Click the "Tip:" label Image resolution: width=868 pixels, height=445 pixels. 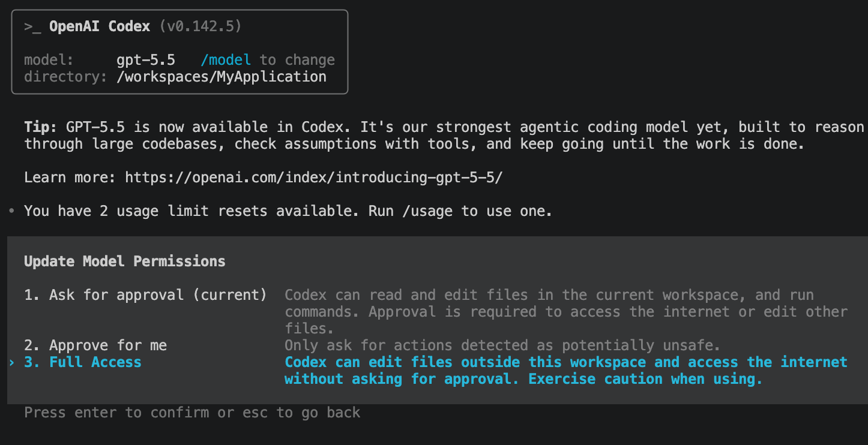[41, 127]
